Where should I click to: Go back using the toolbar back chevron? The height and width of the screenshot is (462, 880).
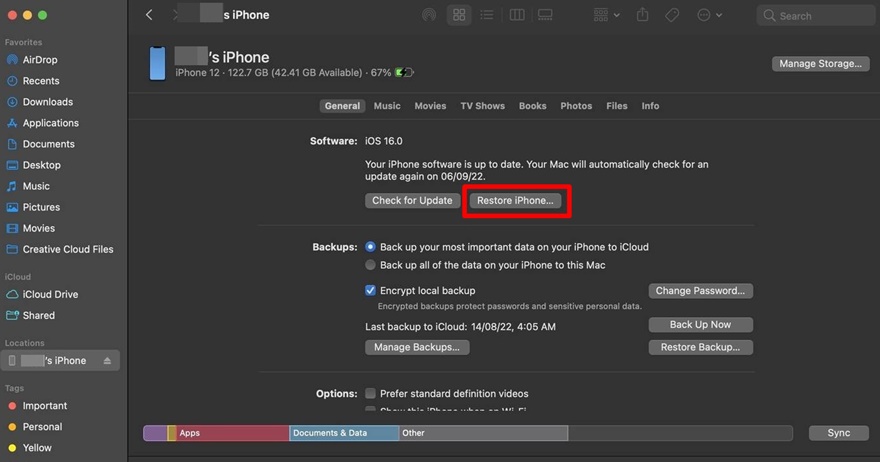[149, 15]
